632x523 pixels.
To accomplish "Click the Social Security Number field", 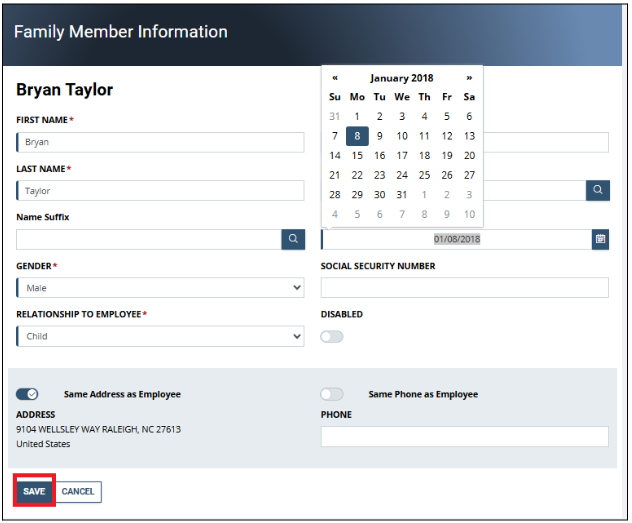I will 465,288.
